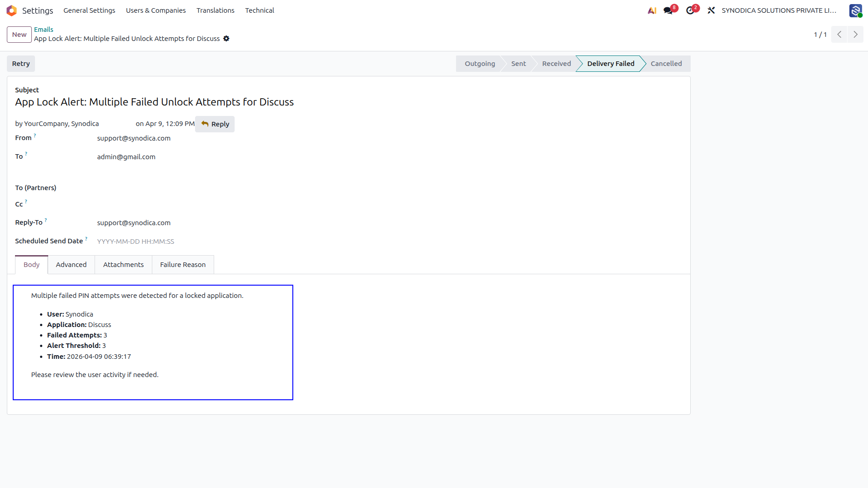Set status to Sent
Viewport: 868px width, 488px height.
click(518, 64)
